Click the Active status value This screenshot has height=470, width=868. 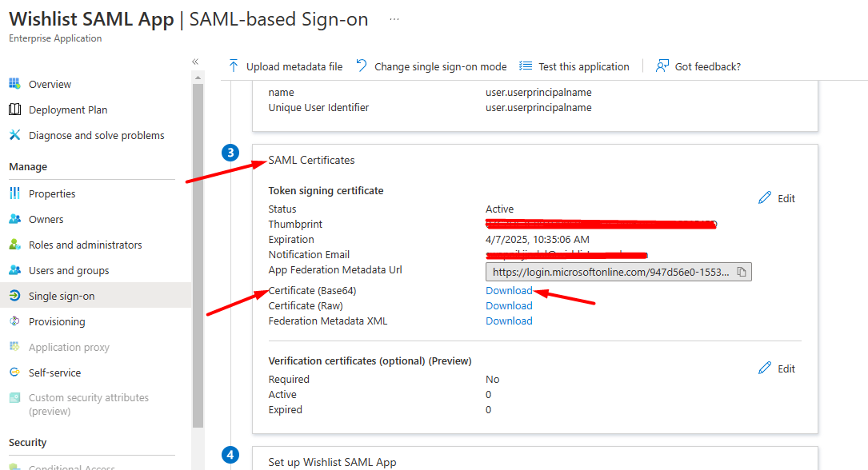tap(499, 209)
